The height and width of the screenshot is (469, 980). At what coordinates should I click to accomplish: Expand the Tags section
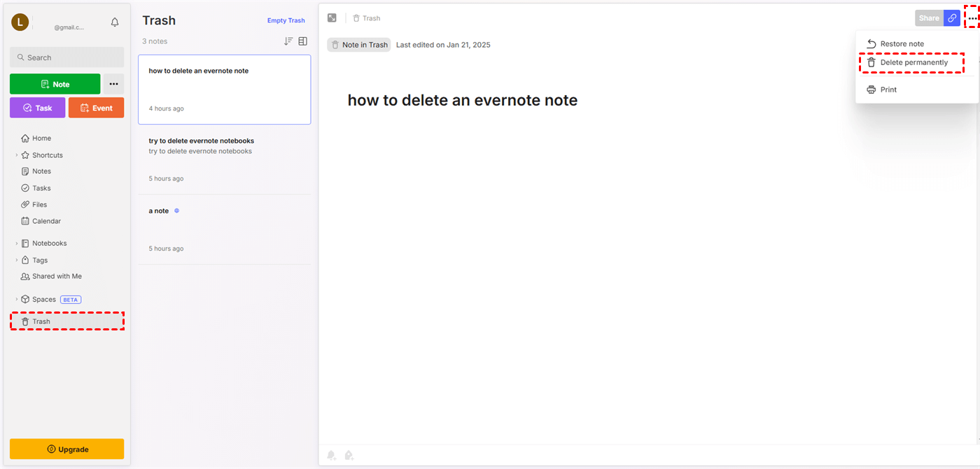pos(16,260)
